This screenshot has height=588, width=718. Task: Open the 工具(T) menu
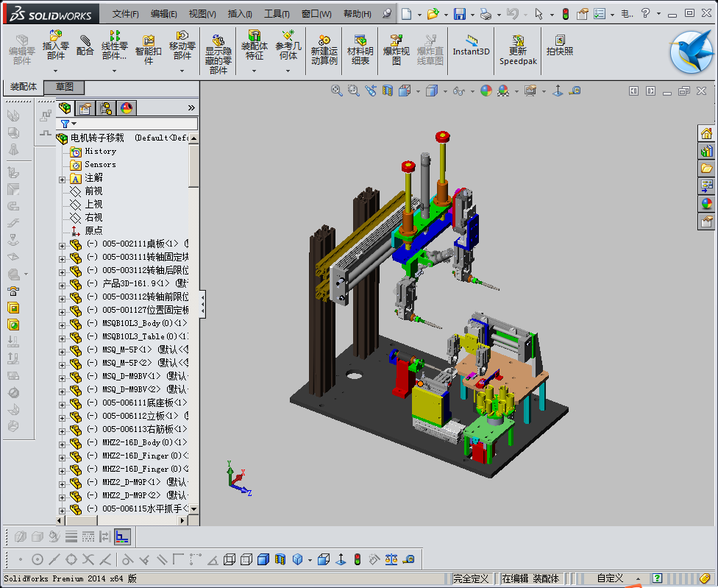pos(277,14)
